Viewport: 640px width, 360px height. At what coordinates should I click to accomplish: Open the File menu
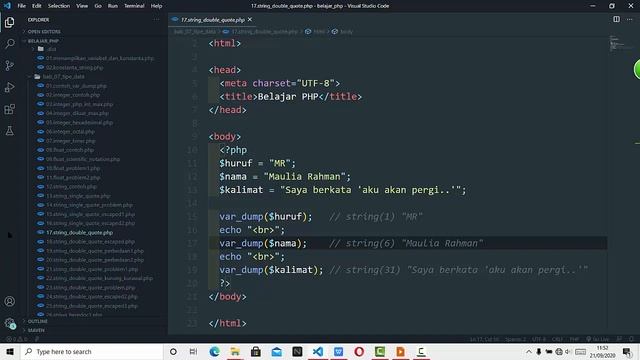(x=22, y=6)
